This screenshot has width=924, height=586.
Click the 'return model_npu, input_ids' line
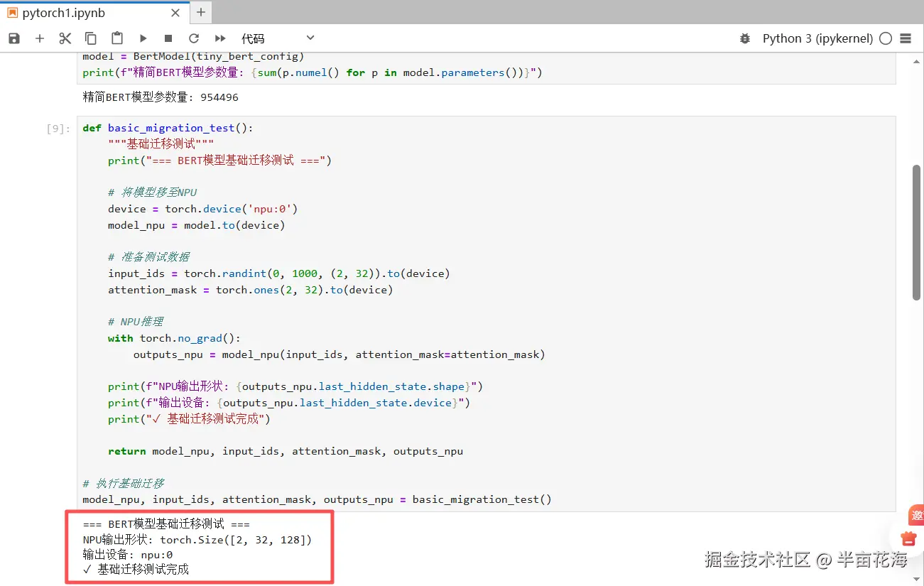(x=286, y=451)
